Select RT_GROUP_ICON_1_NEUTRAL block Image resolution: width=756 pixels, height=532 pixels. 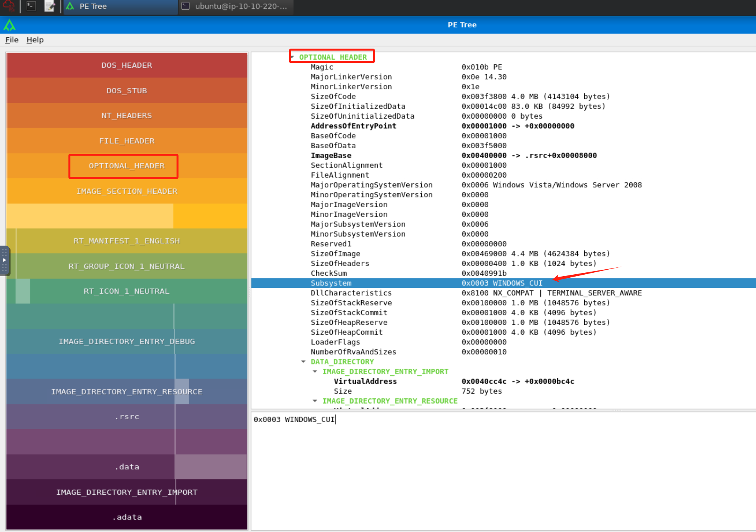(127, 266)
